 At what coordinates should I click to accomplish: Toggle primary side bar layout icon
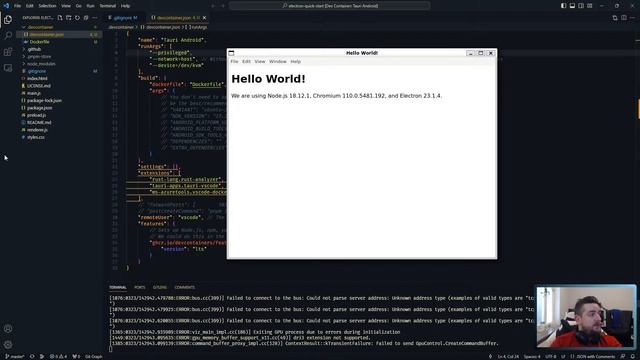click(x=563, y=6)
